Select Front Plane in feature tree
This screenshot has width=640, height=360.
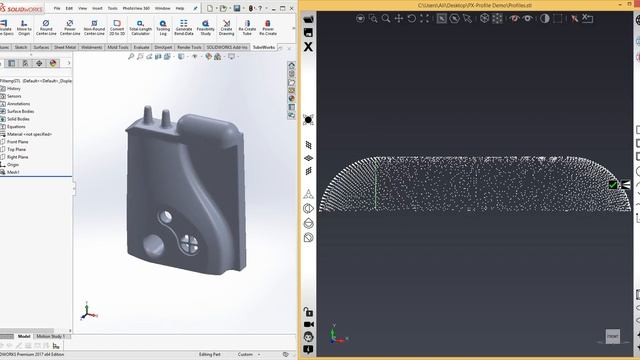[x=18, y=142]
